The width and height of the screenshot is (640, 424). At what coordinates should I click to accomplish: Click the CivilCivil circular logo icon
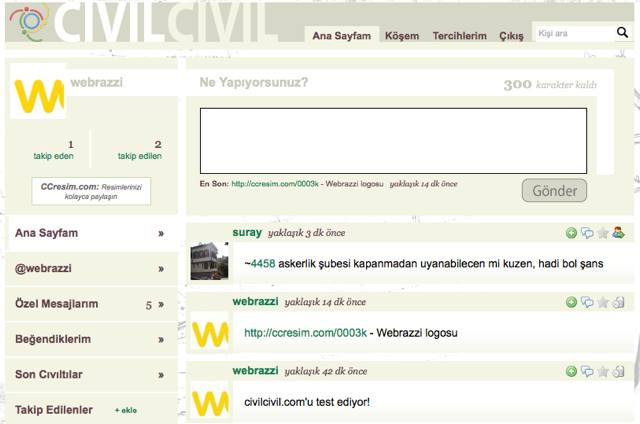click(x=28, y=22)
